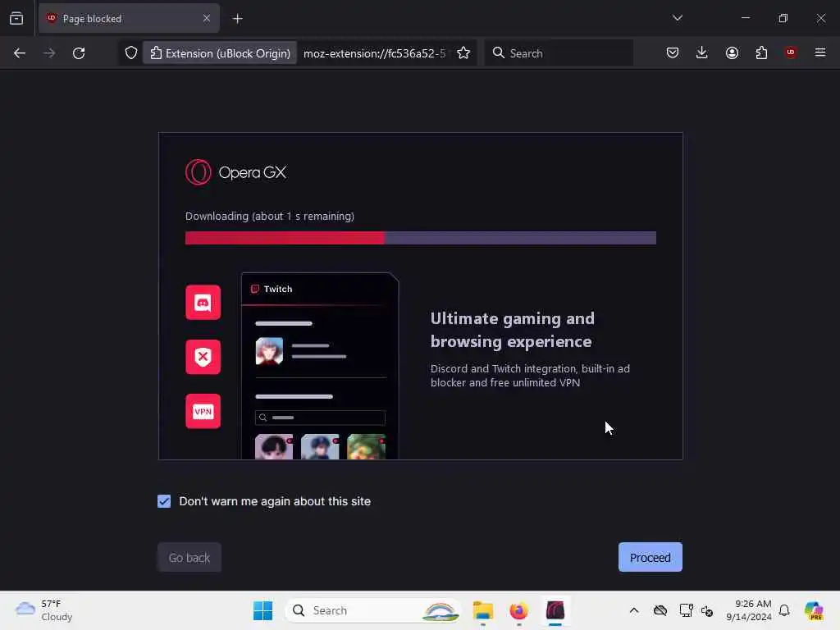
Task: Open the Copilot preview icon
Action: 814,610
